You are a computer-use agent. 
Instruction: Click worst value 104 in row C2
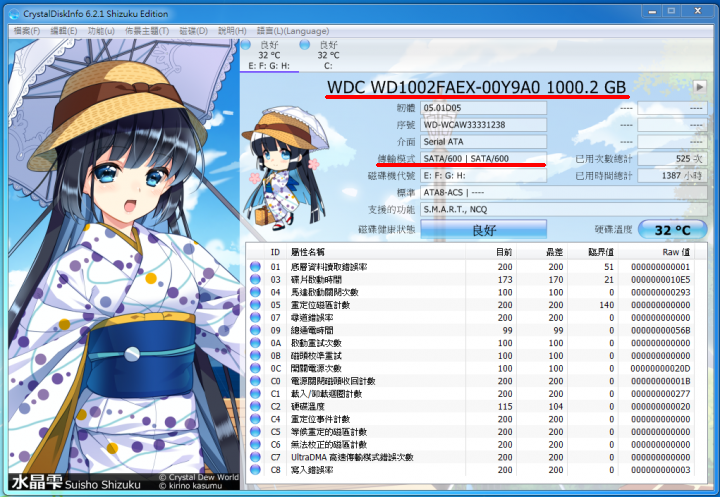556,407
